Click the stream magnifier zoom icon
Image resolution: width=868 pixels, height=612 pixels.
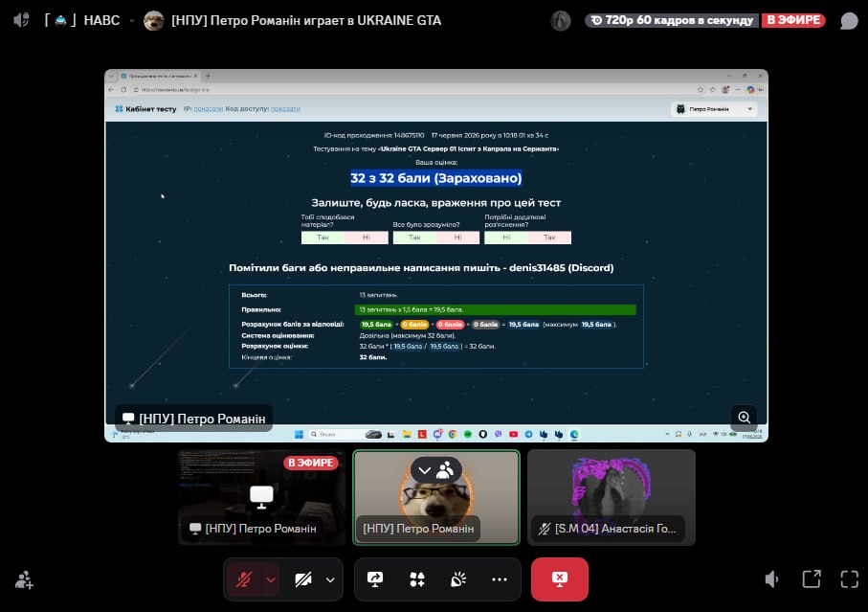pos(744,418)
